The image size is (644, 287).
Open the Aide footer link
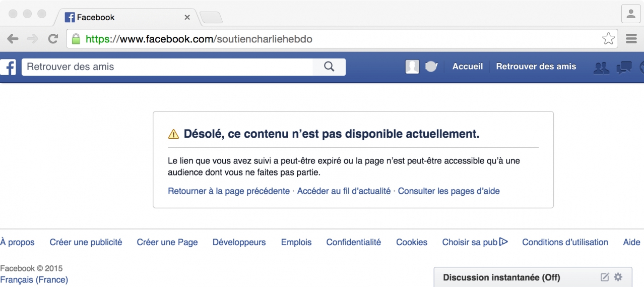click(631, 242)
